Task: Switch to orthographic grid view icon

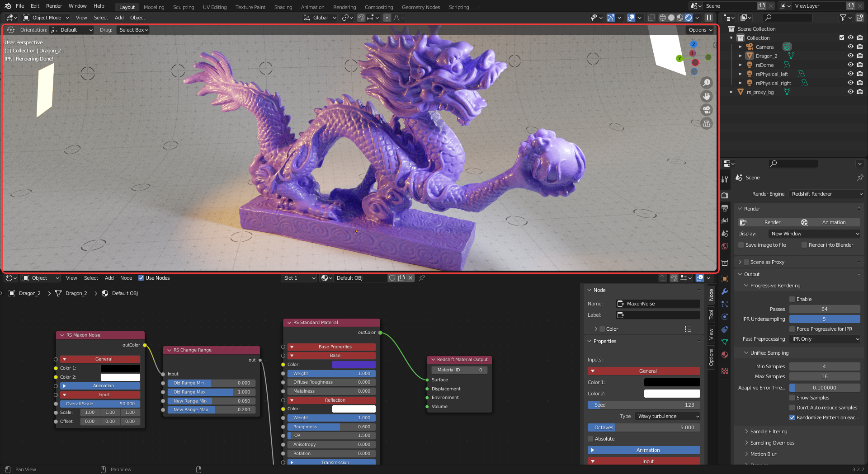Action: [706, 123]
